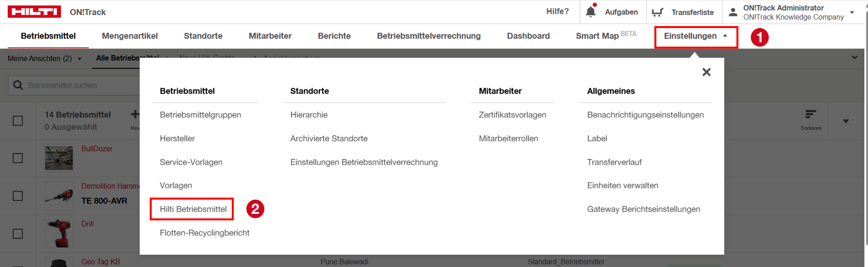Click the user profile avatar icon
The width and height of the screenshot is (868, 267).
pyautogui.click(x=732, y=12)
